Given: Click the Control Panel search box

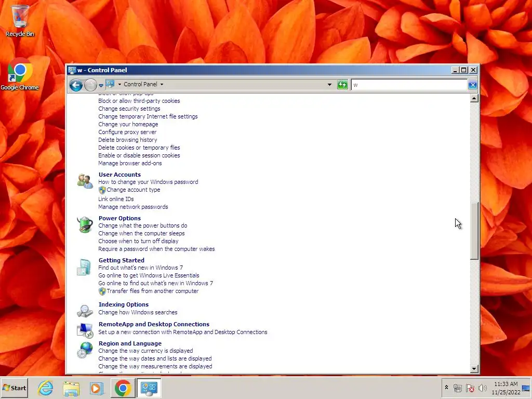Looking at the screenshot, I should (409, 85).
